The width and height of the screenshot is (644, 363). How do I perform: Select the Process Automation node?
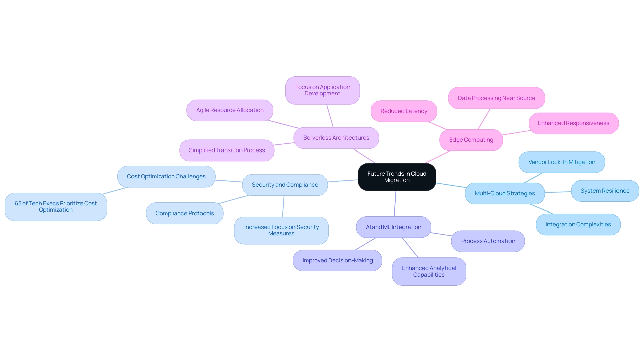(x=487, y=241)
